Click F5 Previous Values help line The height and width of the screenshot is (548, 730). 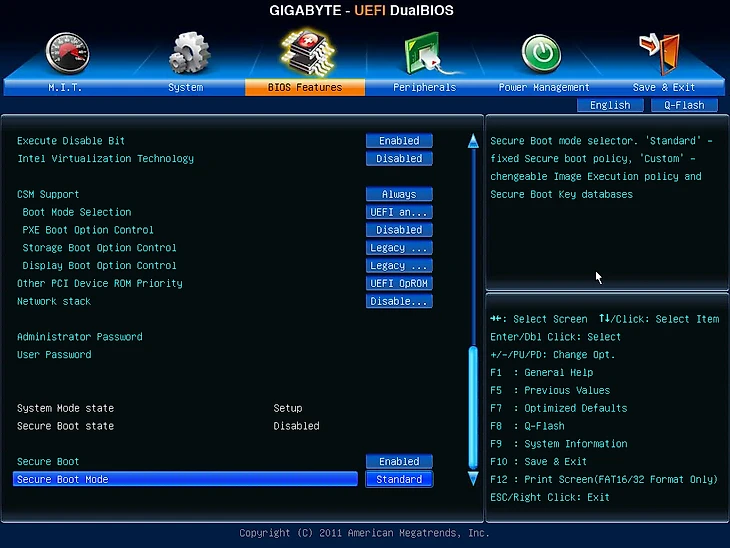pos(550,390)
